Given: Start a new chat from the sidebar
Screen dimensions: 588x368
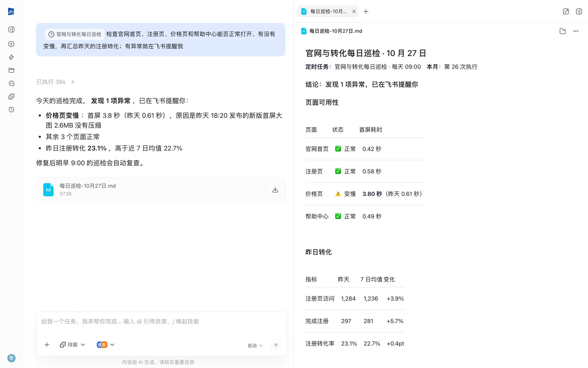Looking at the screenshot, I should click(x=11, y=44).
